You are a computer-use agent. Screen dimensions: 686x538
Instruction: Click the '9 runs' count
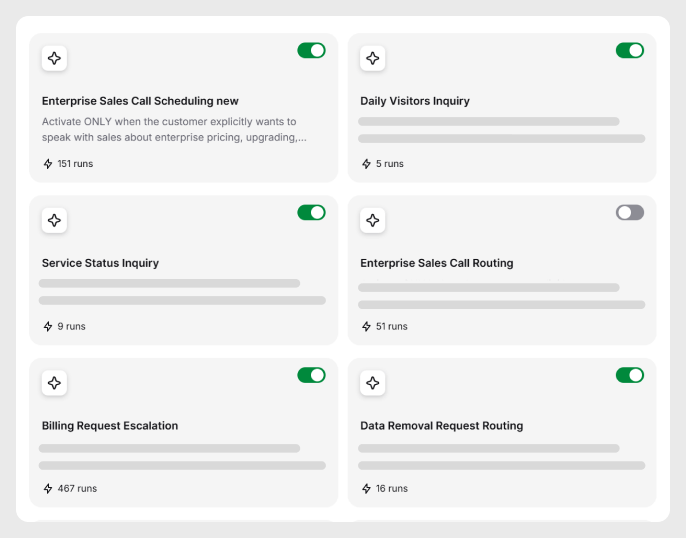71,326
